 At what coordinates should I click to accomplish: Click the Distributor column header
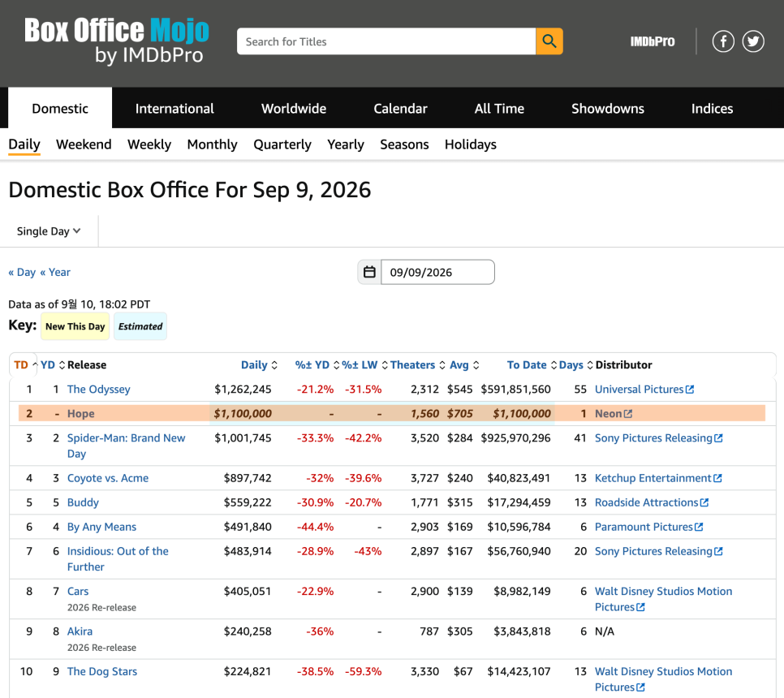(623, 365)
